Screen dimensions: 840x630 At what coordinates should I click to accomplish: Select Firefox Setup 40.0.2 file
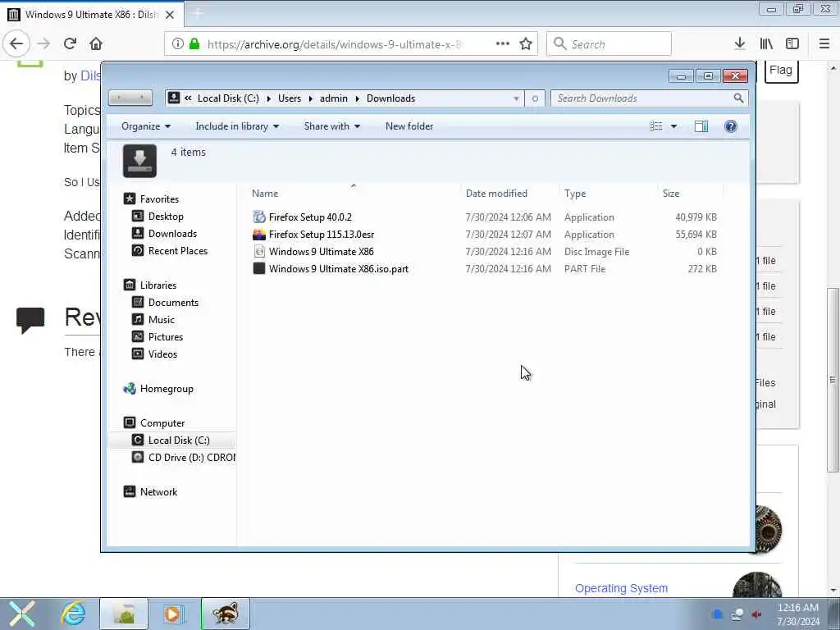point(309,217)
